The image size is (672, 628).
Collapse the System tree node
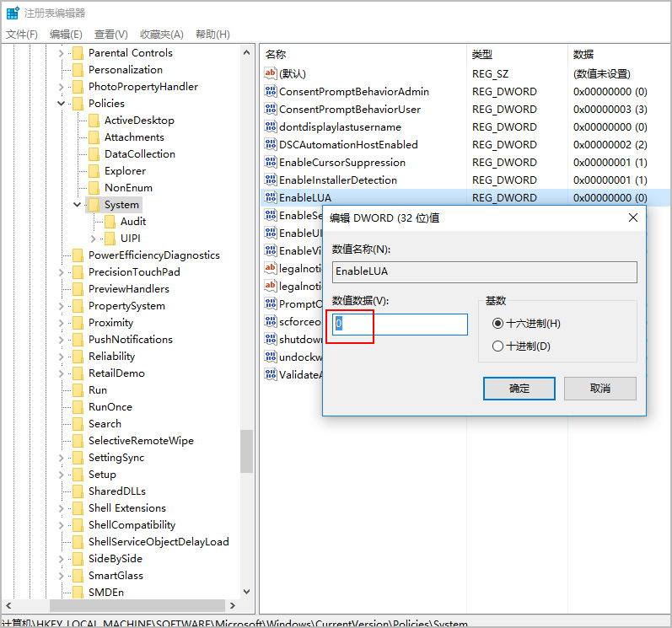(78, 205)
